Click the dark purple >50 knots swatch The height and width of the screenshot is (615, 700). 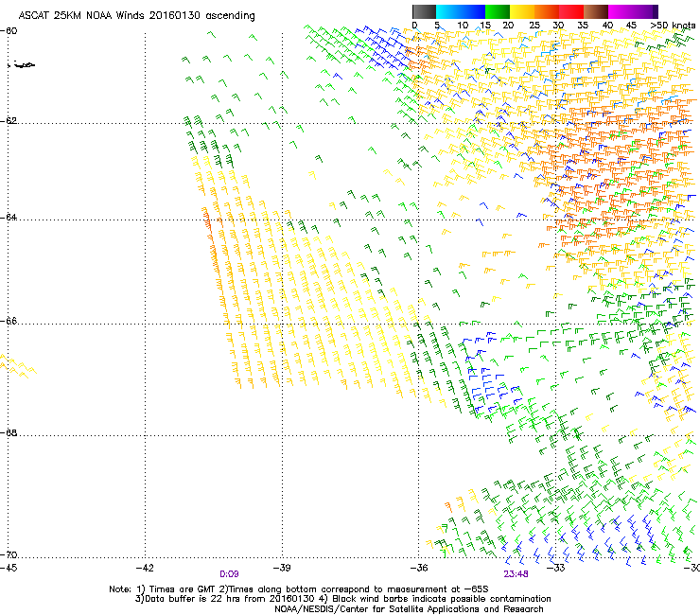coord(656,11)
